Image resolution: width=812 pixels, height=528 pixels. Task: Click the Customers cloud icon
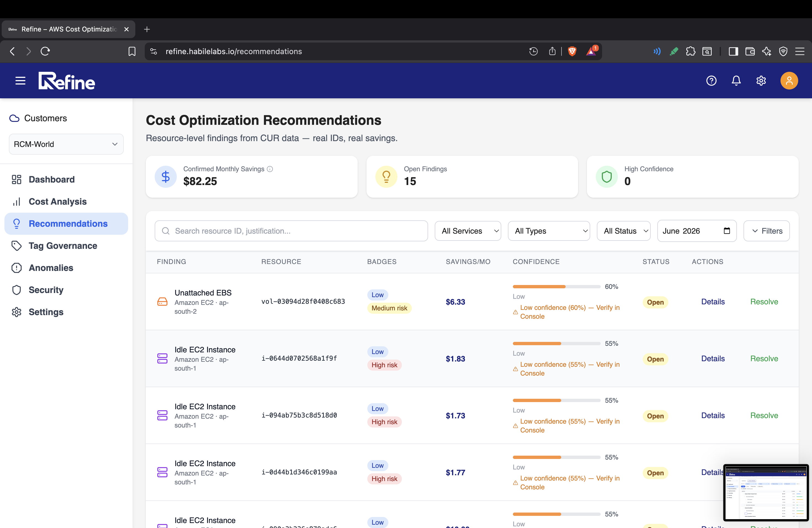(14, 118)
